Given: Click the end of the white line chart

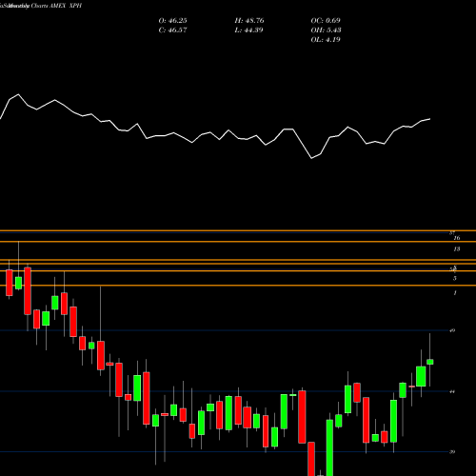Looking at the screenshot, I should tap(430, 119).
